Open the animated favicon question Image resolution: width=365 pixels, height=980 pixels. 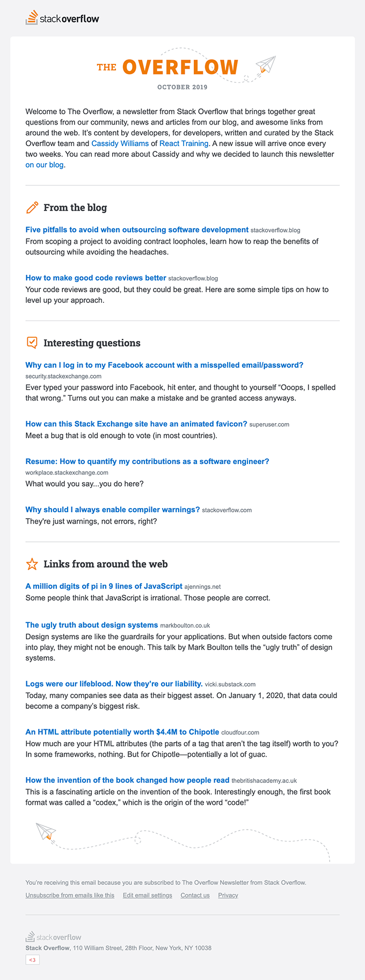pos(136,424)
